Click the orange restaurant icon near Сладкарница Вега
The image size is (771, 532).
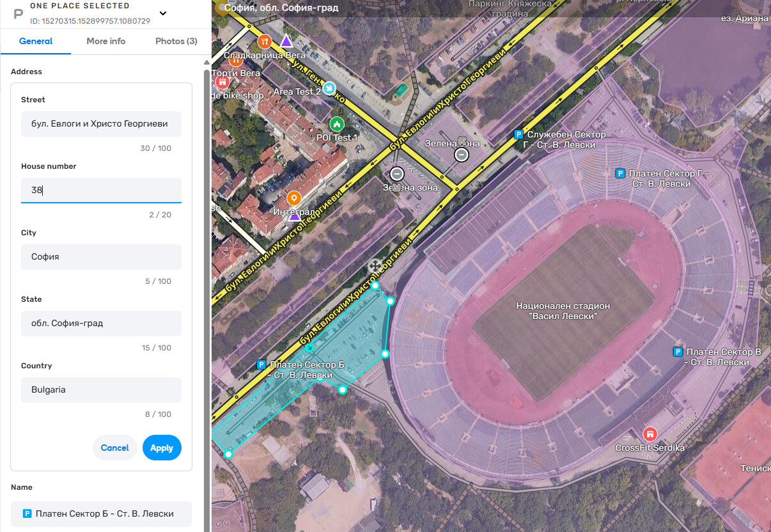265,42
